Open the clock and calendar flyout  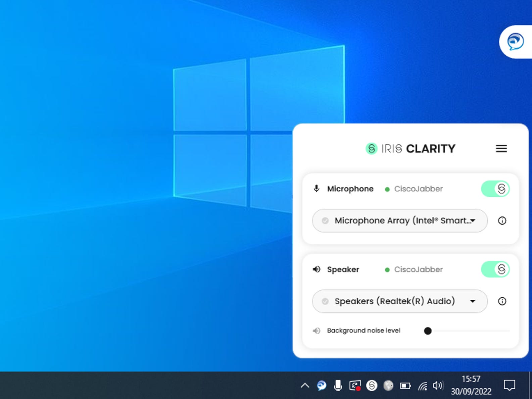click(x=471, y=385)
